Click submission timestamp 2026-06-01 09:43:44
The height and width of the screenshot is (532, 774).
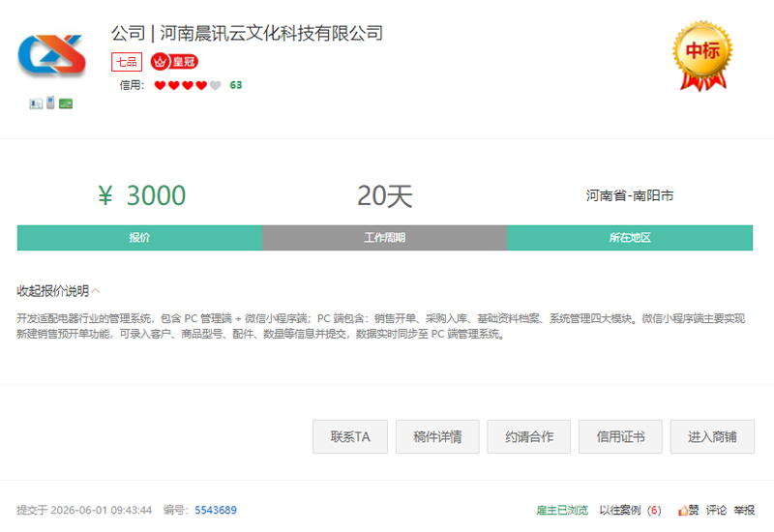point(102,510)
